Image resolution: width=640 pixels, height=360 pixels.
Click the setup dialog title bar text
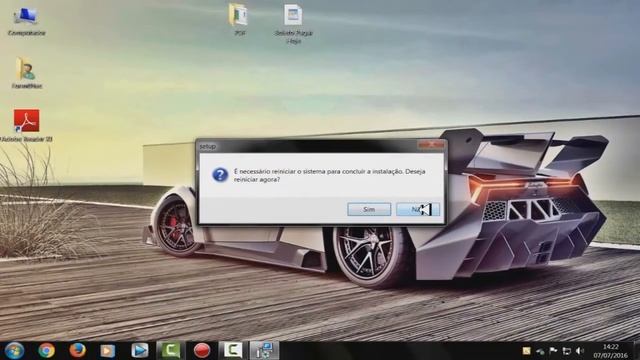[208, 146]
